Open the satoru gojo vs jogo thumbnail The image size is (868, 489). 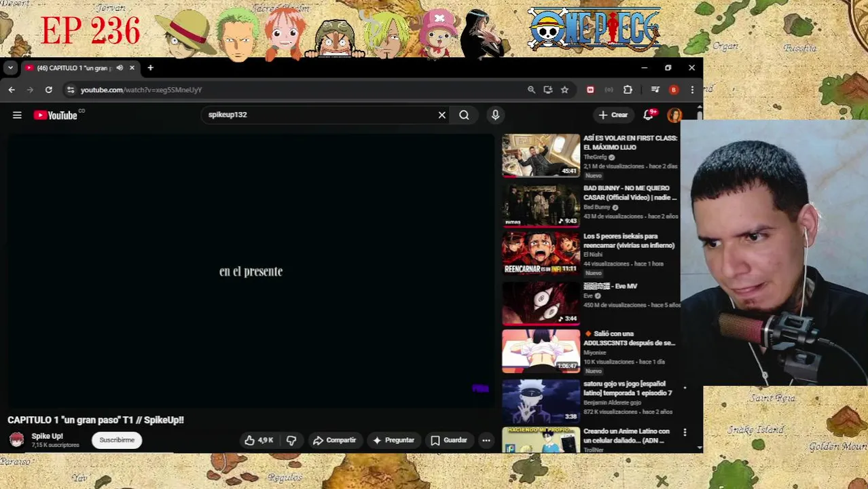coord(541,401)
